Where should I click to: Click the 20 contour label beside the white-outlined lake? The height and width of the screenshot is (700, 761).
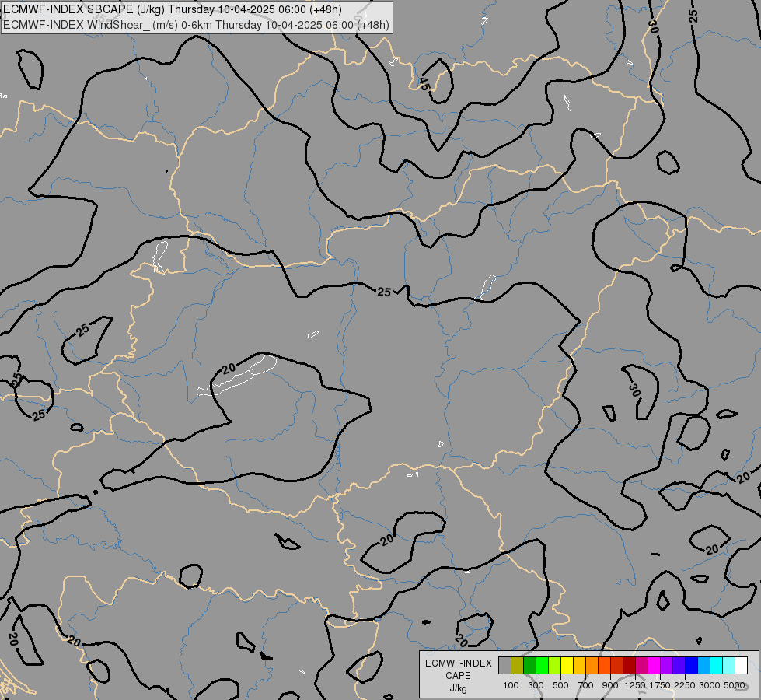pyautogui.click(x=229, y=369)
